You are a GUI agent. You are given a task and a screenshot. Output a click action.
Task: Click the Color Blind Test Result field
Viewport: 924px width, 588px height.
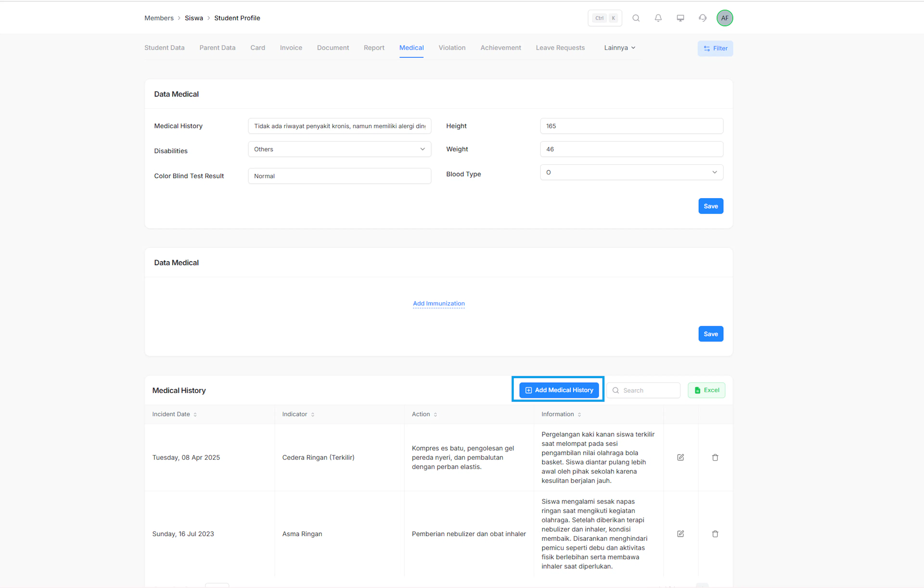[339, 176]
